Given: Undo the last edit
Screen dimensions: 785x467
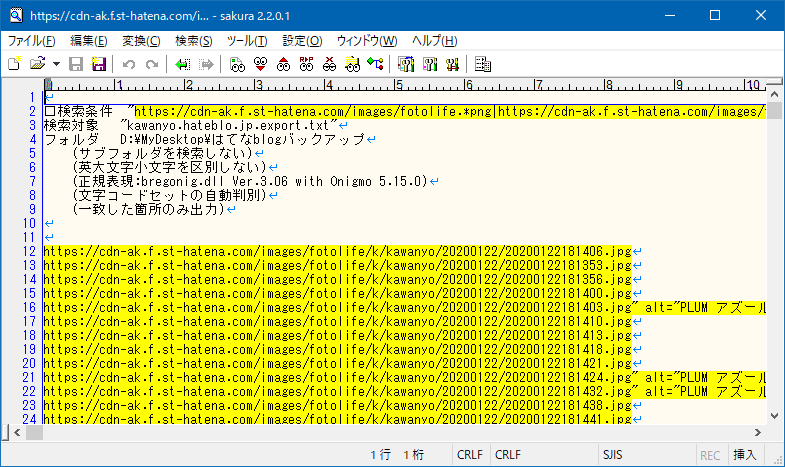Looking at the screenshot, I should (129, 64).
